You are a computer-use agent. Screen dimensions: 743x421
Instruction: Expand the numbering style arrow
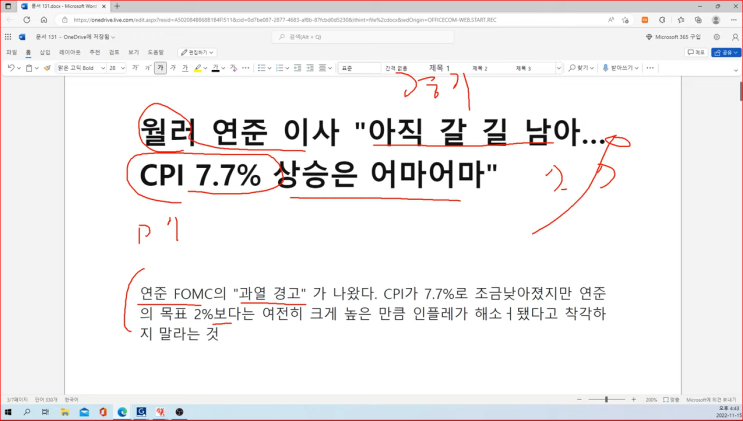(287, 68)
